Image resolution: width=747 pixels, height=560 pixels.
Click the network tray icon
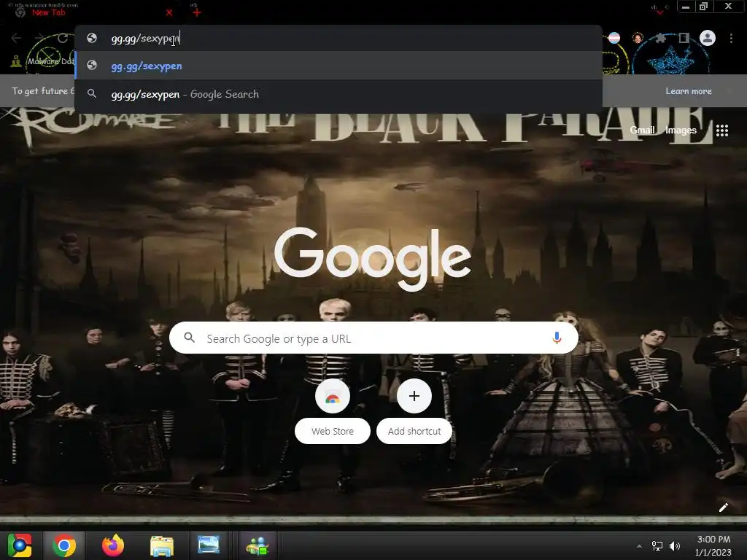[657, 546]
